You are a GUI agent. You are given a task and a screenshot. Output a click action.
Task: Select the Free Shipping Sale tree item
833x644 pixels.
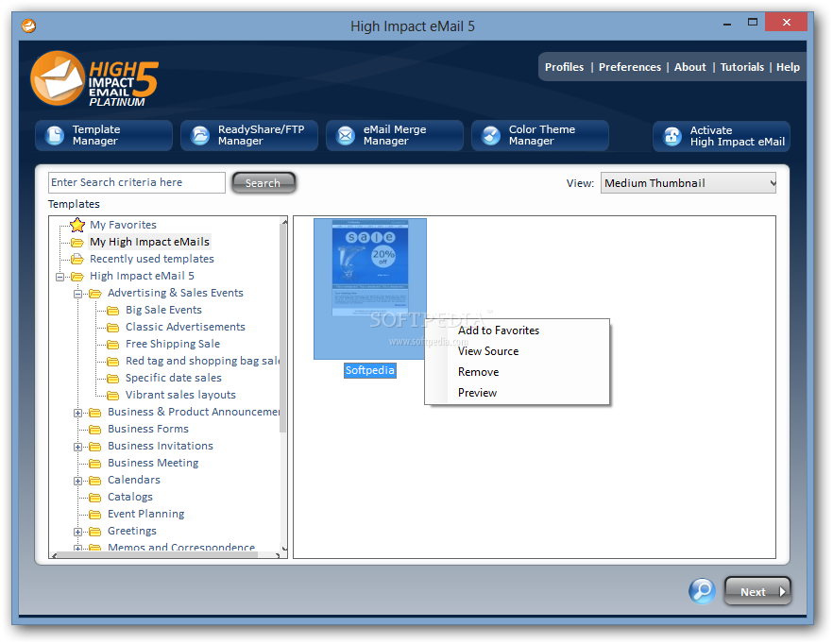[173, 344]
